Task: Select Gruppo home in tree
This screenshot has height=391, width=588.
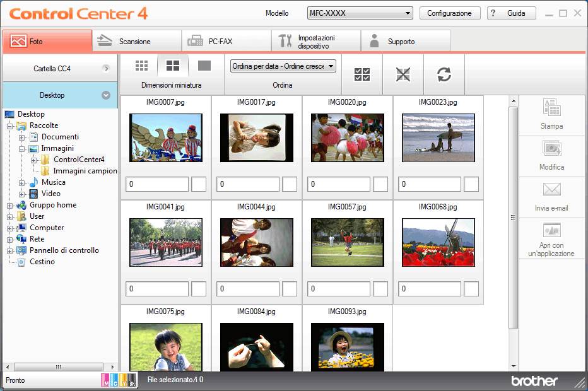Action: (53, 205)
